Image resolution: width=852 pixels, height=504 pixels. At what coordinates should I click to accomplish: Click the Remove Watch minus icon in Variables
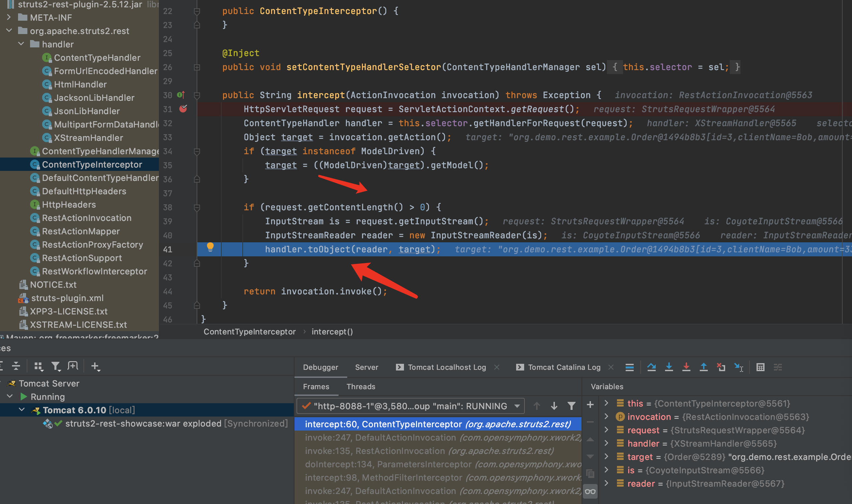coord(590,422)
